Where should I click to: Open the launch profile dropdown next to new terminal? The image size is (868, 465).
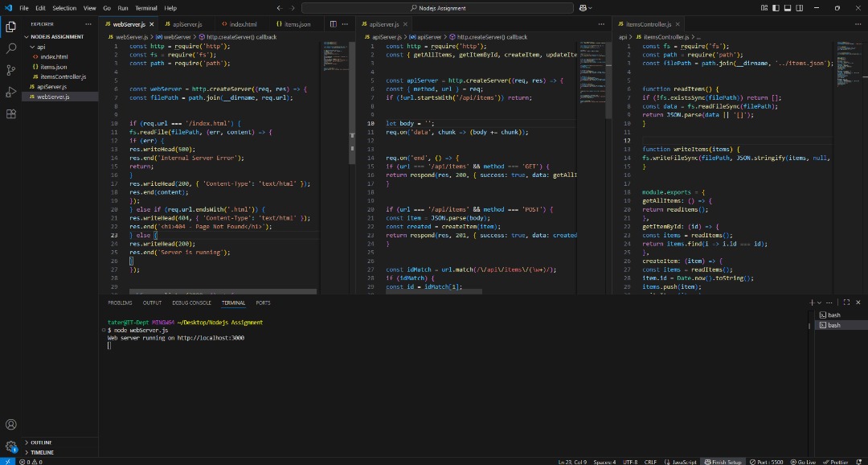coord(820,302)
